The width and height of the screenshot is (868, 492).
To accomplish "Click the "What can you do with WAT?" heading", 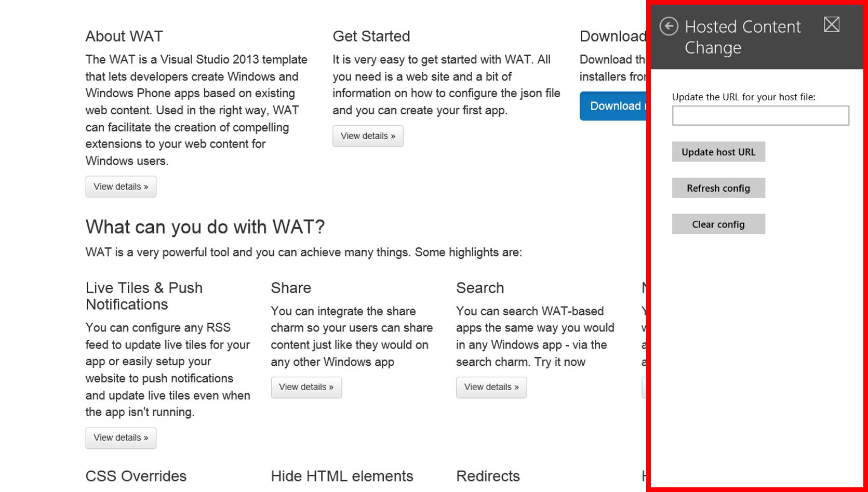I will [x=205, y=227].
